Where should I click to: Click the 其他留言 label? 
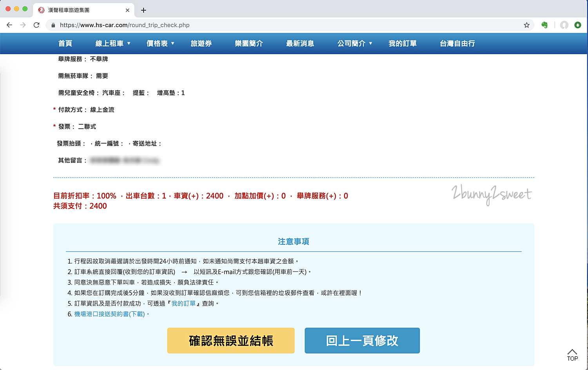point(72,160)
